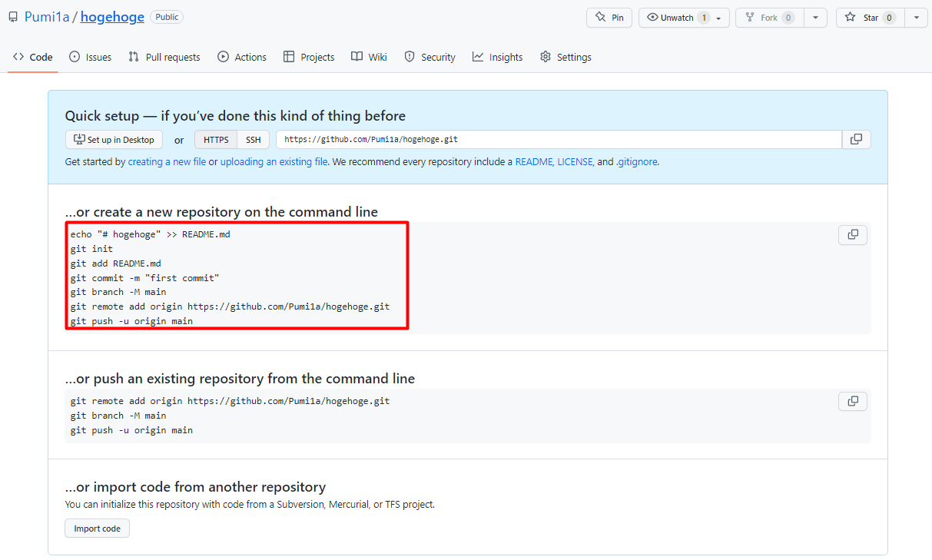932x560 pixels.
Task: Open the Star lists dropdown arrow
Action: (915, 17)
